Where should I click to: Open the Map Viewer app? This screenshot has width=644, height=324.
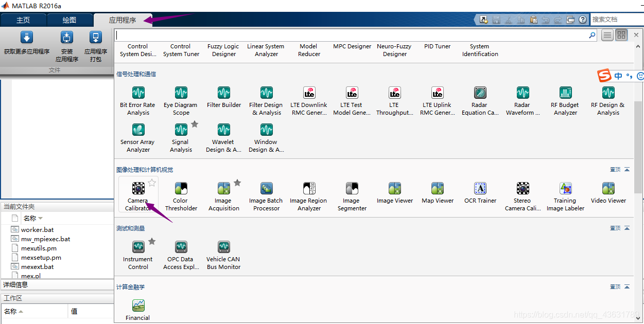438,192
